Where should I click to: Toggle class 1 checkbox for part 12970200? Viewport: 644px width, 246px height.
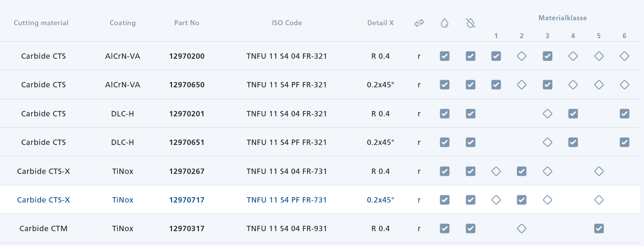[496, 56]
